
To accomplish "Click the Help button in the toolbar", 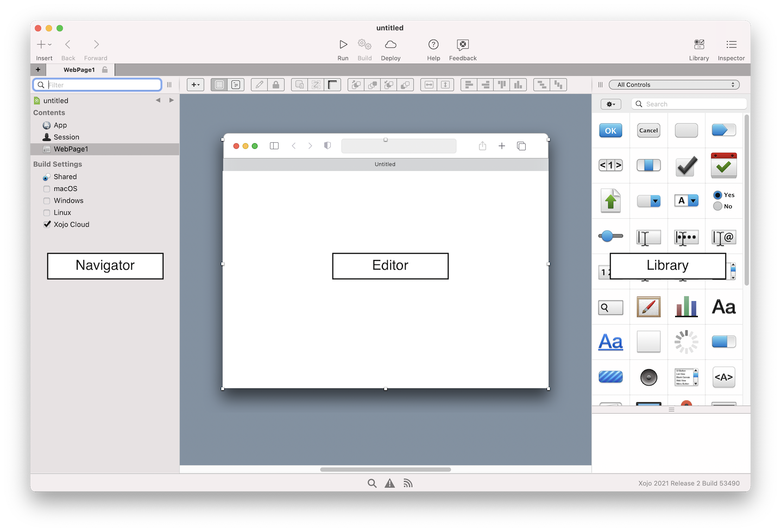I will coord(433,48).
